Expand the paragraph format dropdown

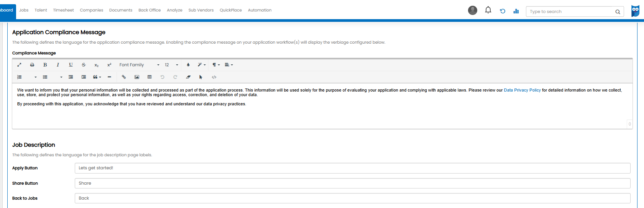[216, 65]
